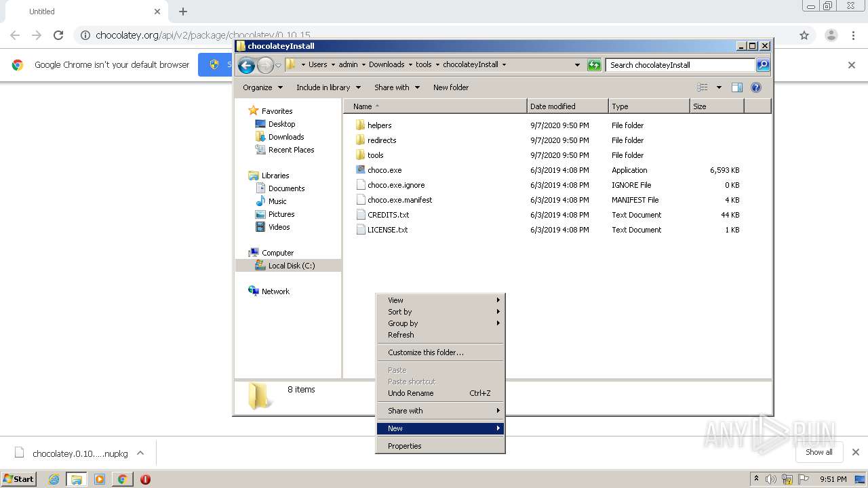The width and height of the screenshot is (868, 488).
Task: Open the context menu's Share with submenu
Action: pos(440,411)
